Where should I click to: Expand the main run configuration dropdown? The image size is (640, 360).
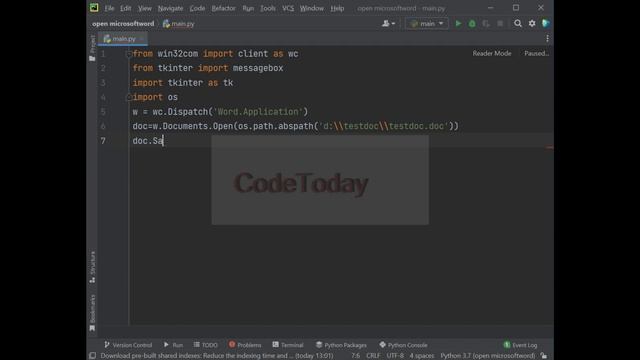click(427, 24)
